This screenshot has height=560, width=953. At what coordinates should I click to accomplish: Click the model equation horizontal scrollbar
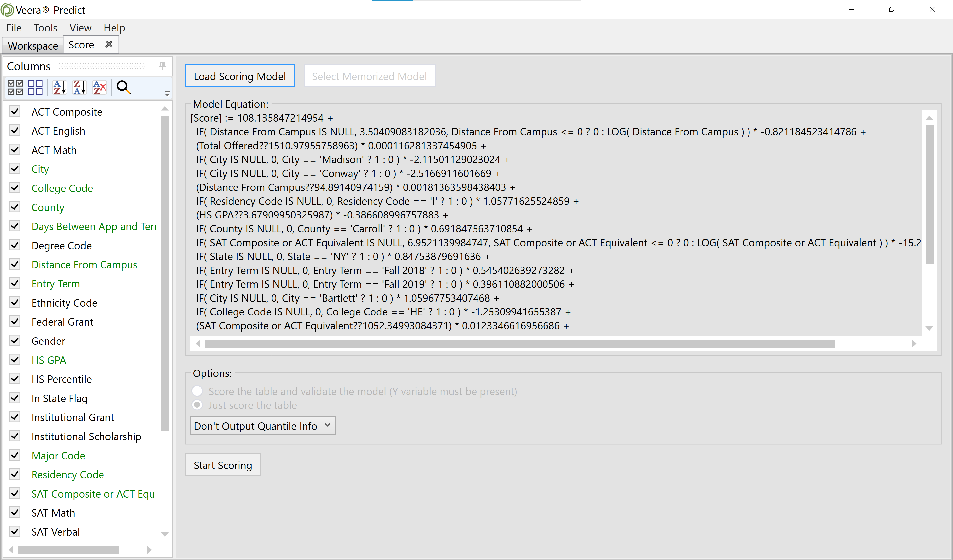(520, 344)
